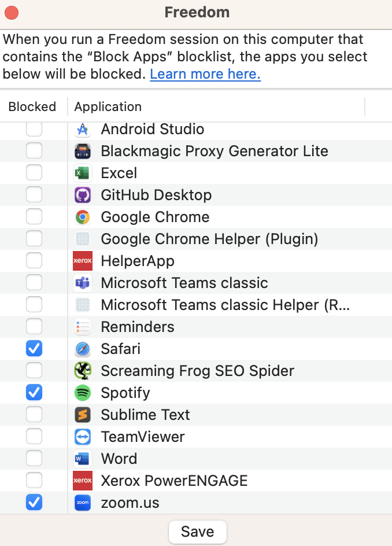392x546 pixels.
Task: Select the 'Android Studio' name text
Action: click(153, 129)
